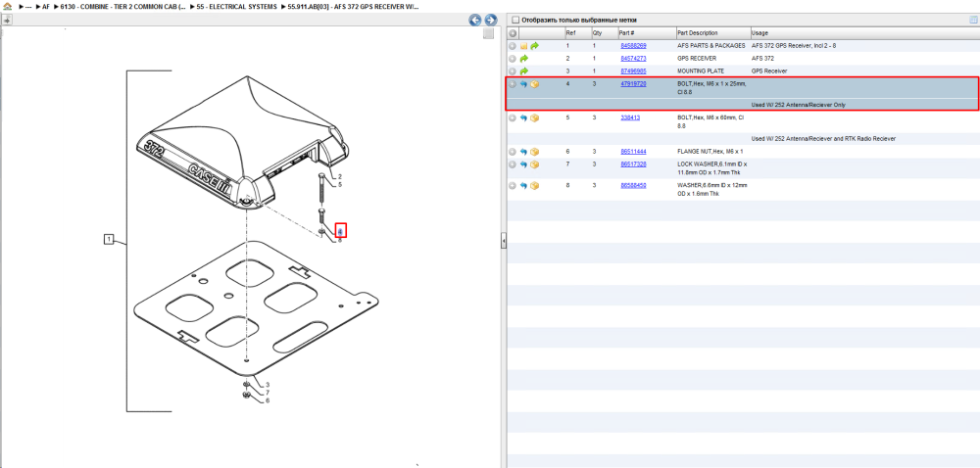
Task: Click the blue arrow icon for FLANGE NUT row
Action: 523,152
